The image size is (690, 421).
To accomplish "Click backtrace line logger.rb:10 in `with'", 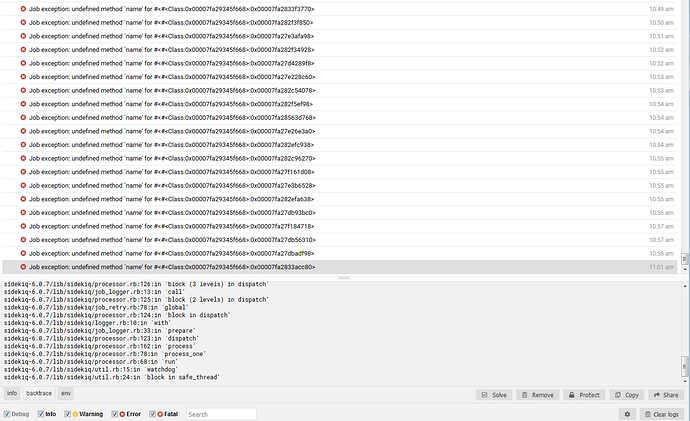I will 87,323.
